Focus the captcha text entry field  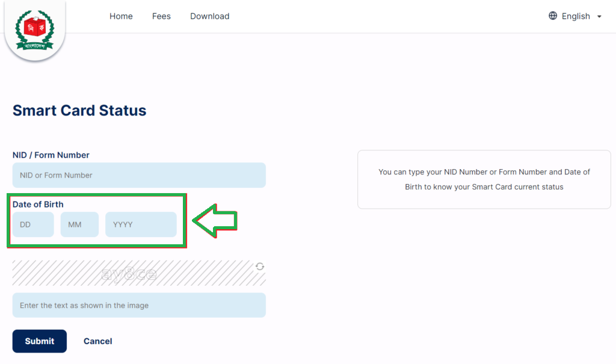pyautogui.click(x=139, y=305)
